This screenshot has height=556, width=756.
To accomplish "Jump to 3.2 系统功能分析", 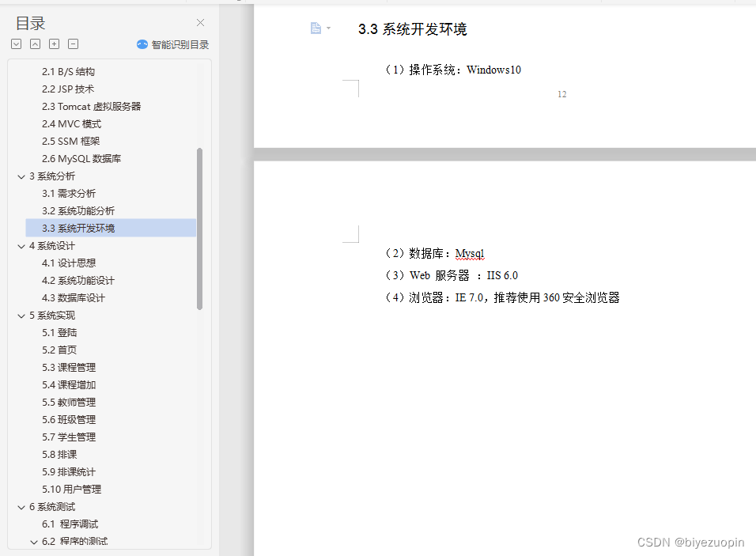I will click(x=78, y=211).
